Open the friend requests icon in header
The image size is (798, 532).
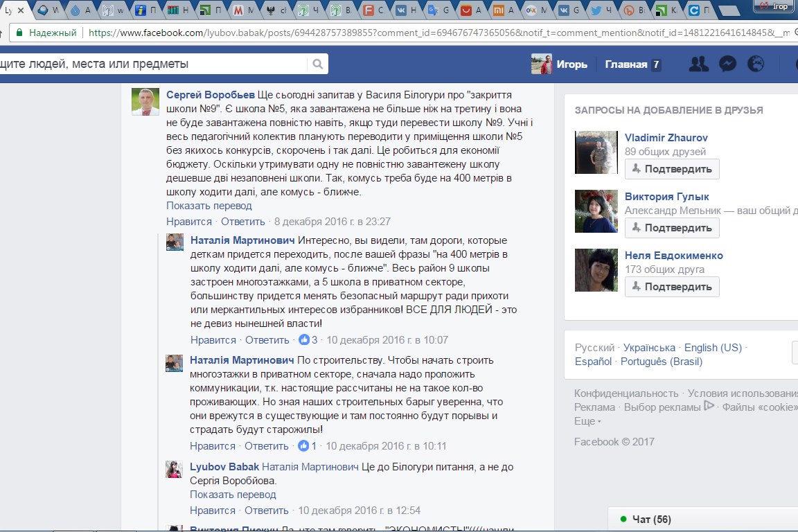click(699, 64)
